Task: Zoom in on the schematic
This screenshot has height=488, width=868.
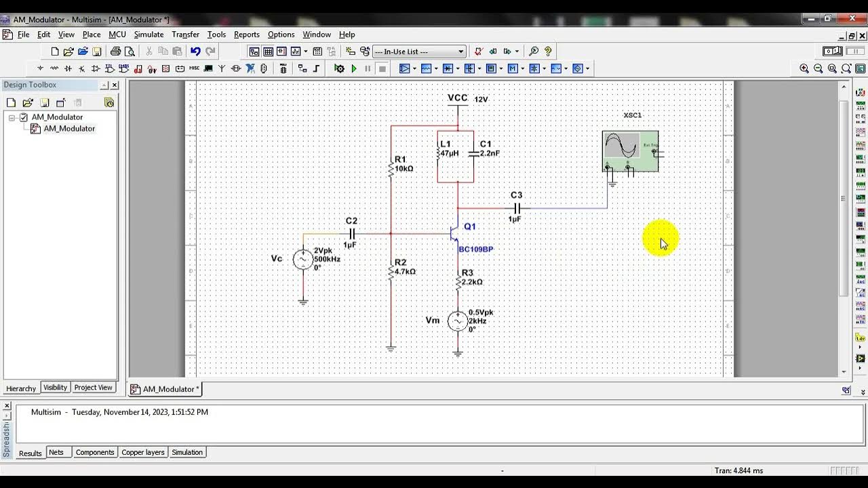Action: click(x=804, y=68)
